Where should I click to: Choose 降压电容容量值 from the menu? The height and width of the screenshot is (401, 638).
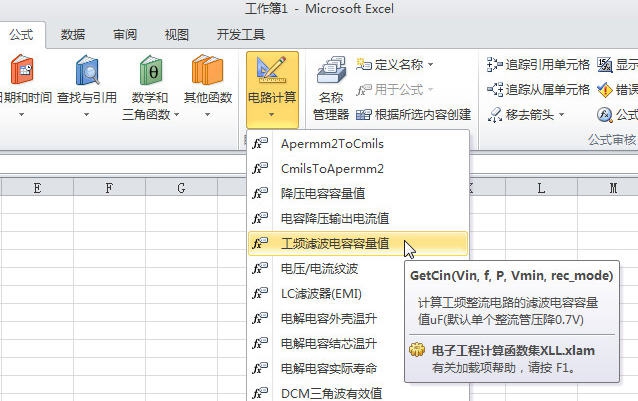click(x=358, y=193)
